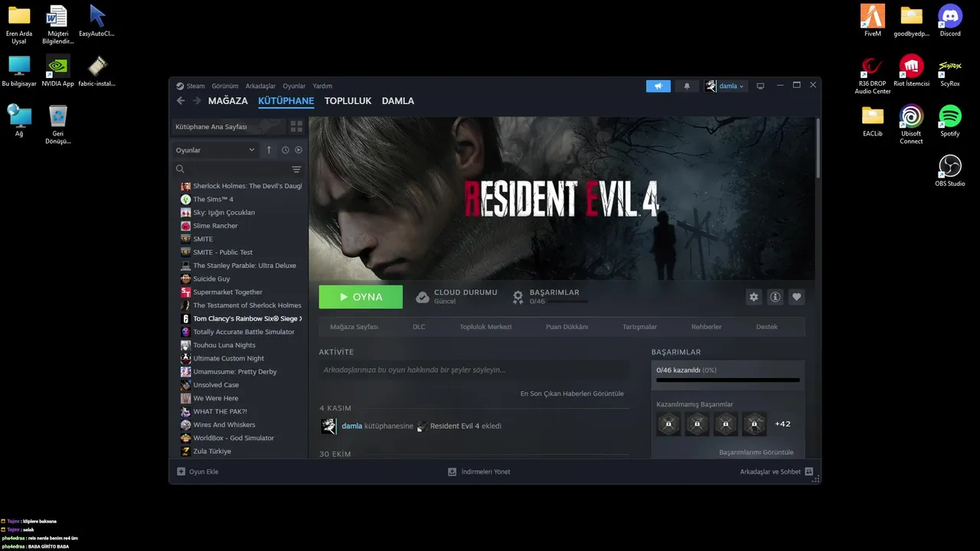
Task: Filter by ready-to-play games icon
Action: [299, 150]
